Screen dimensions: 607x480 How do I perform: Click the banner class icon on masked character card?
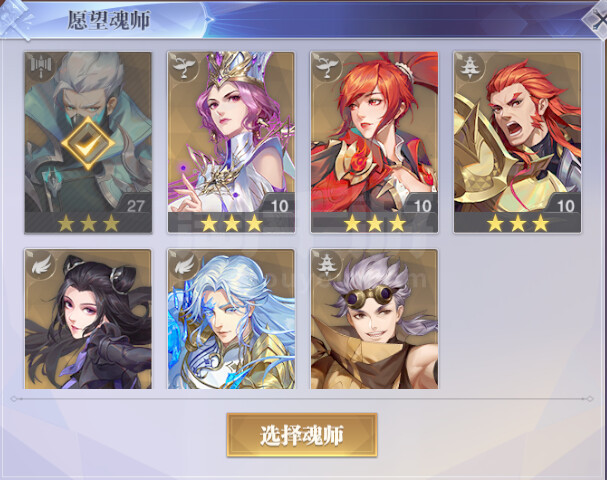(x=39, y=65)
